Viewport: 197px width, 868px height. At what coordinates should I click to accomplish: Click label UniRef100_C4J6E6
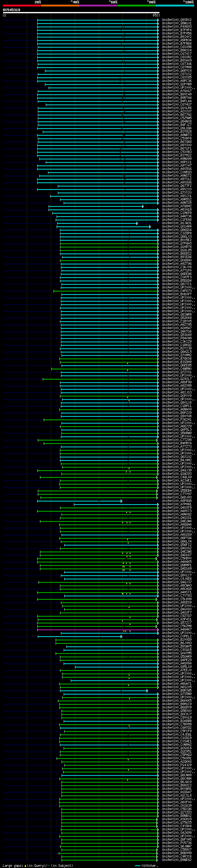pos(177,579)
